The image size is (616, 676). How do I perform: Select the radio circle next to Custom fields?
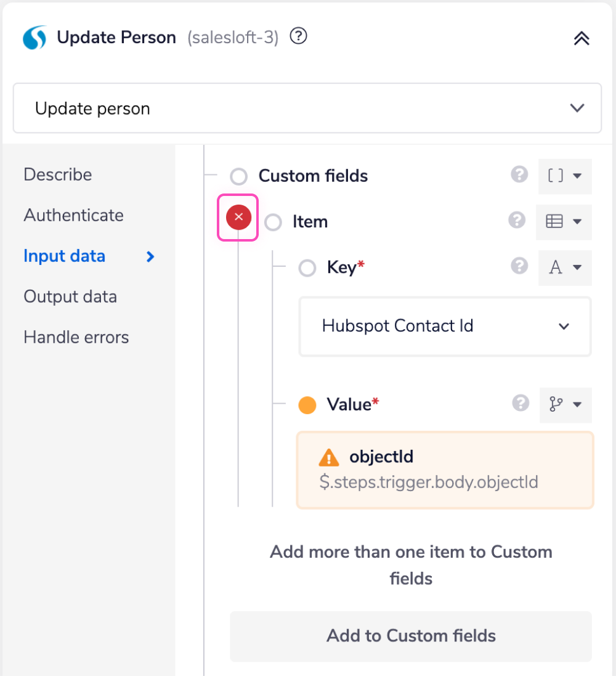tap(238, 176)
